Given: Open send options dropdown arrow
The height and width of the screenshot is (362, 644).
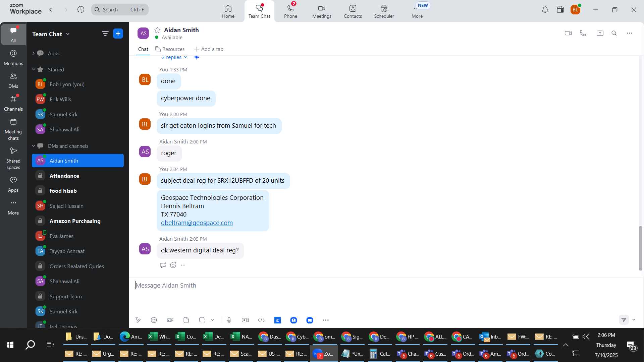Looking at the screenshot, I should tap(634, 320).
